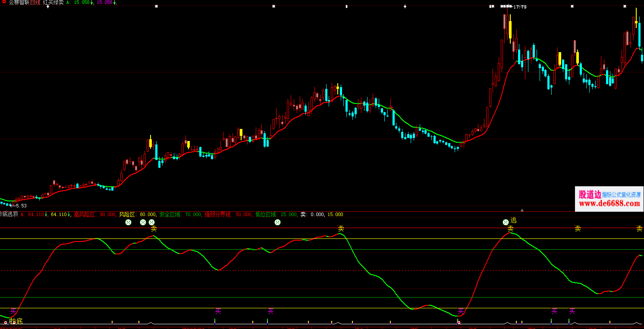
Task: Click sad face beneath 低位区域 label
Action: (277, 222)
